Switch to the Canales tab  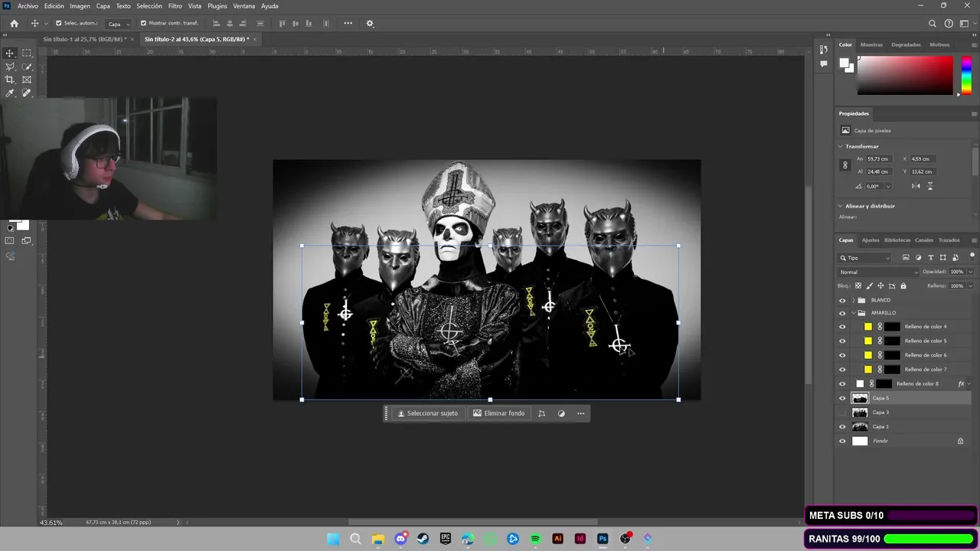point(924,240)
